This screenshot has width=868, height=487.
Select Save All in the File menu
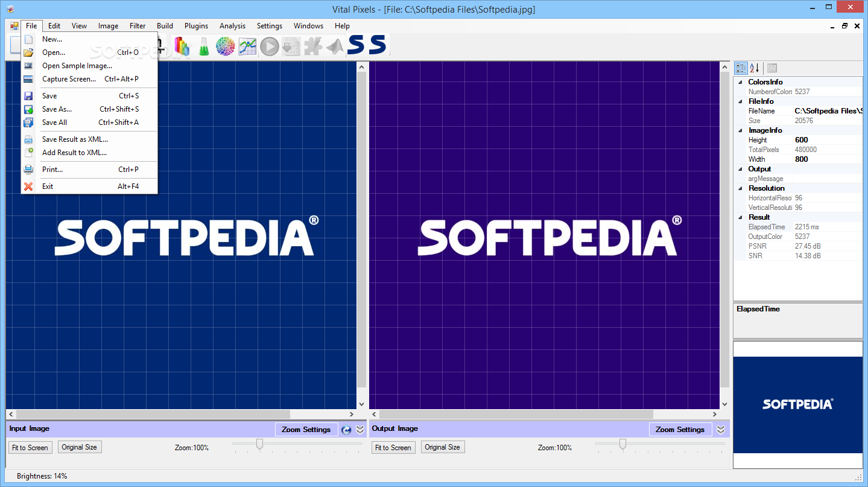pos(89,123)
